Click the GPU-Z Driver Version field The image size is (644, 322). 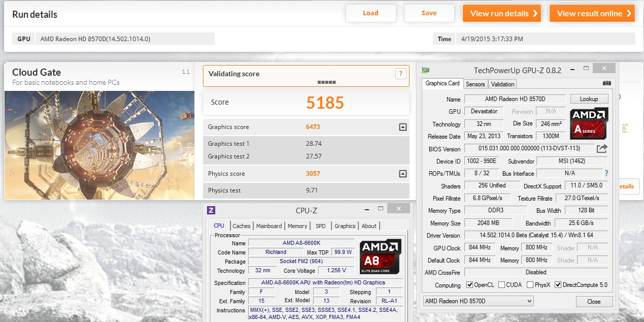point(536,236)
